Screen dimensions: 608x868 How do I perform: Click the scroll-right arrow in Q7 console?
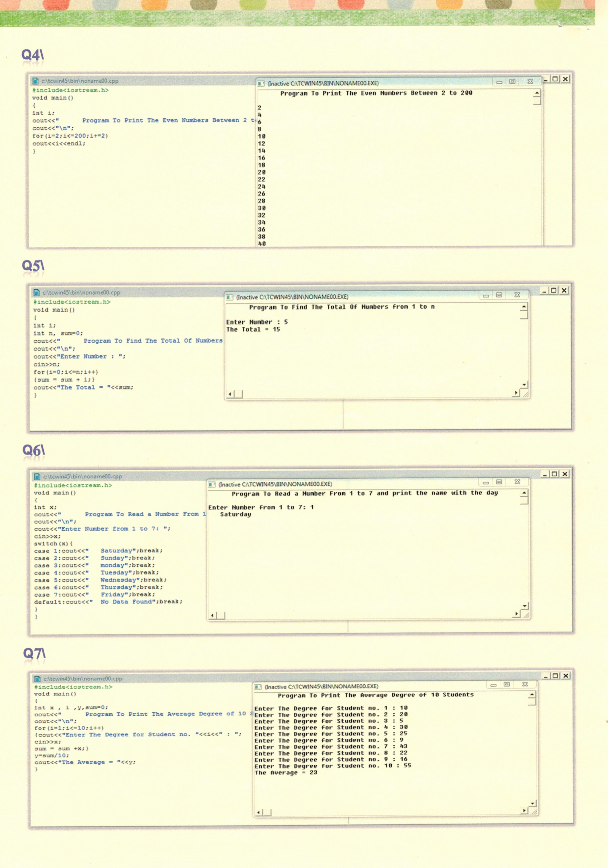pos(524,811)
